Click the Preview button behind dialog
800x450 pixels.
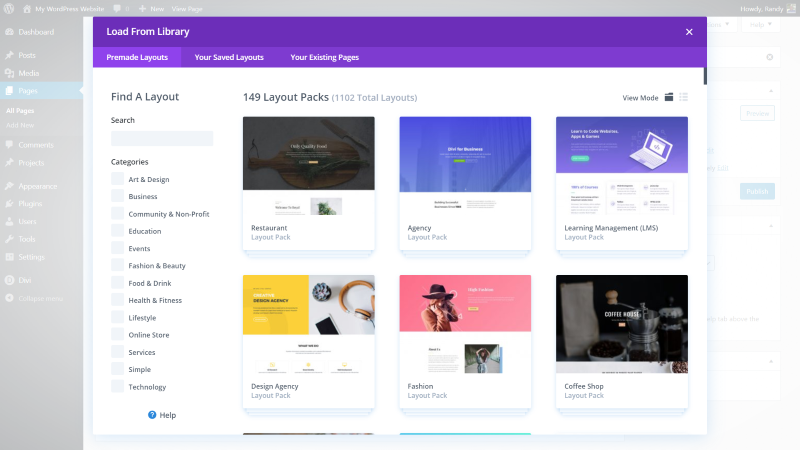(757, 113)
